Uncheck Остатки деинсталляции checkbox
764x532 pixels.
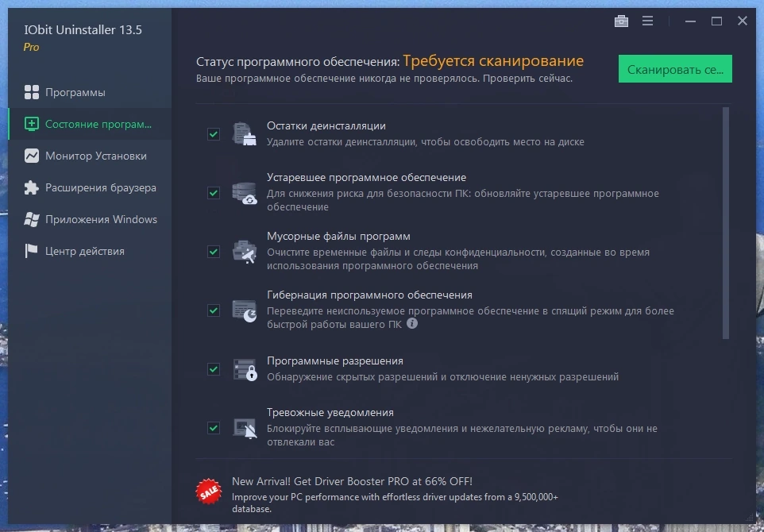[x=214, y=134]
